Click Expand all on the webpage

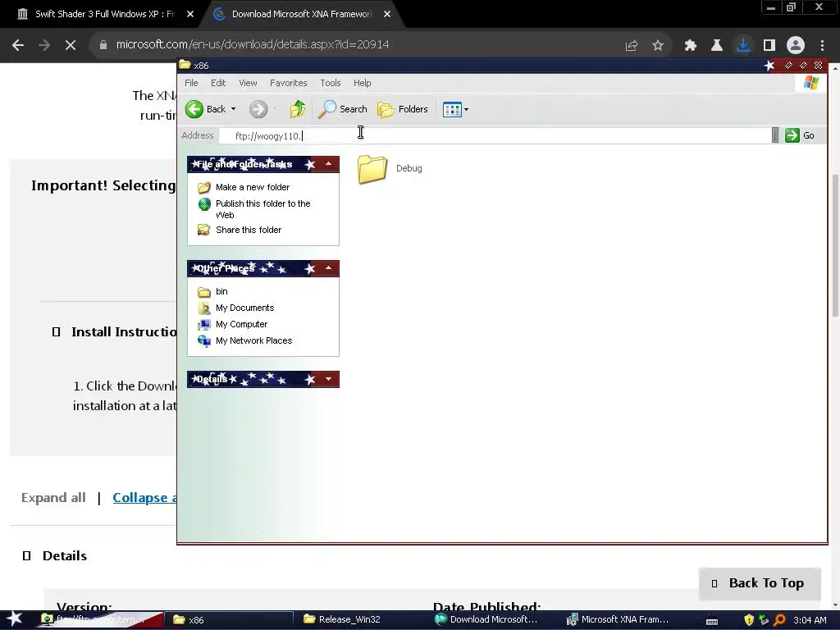[x=53, y=498]
